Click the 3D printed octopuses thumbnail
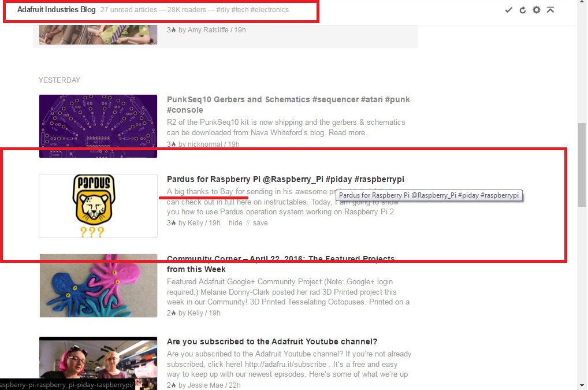Screen dimensions: 588x390 click(98, 286)
